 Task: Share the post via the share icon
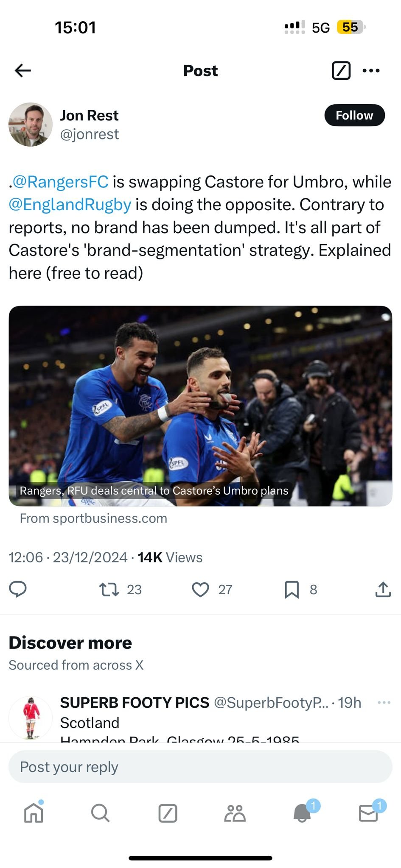[x=383, y=589]
